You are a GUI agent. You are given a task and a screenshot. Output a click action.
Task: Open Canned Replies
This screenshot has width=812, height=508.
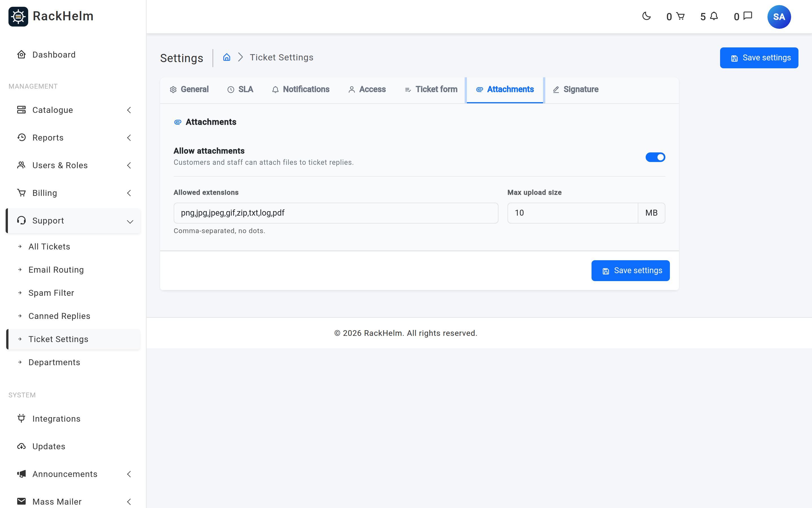click(59, 316)
